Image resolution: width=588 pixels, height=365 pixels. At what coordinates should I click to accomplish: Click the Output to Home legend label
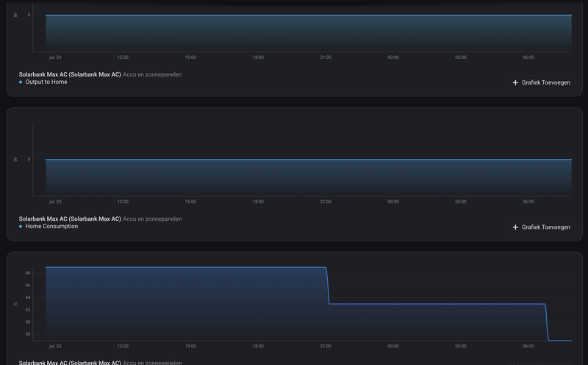[x=46, y=82]
